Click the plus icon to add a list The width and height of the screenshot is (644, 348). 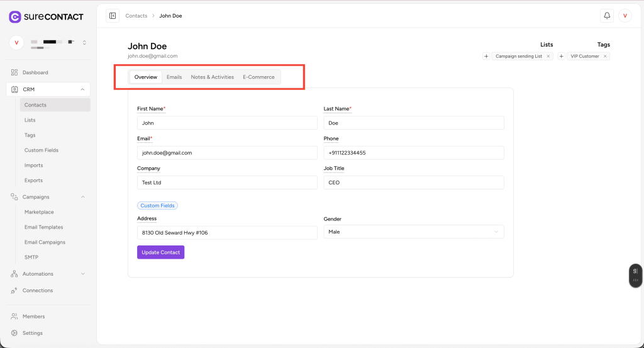[486, 56]
